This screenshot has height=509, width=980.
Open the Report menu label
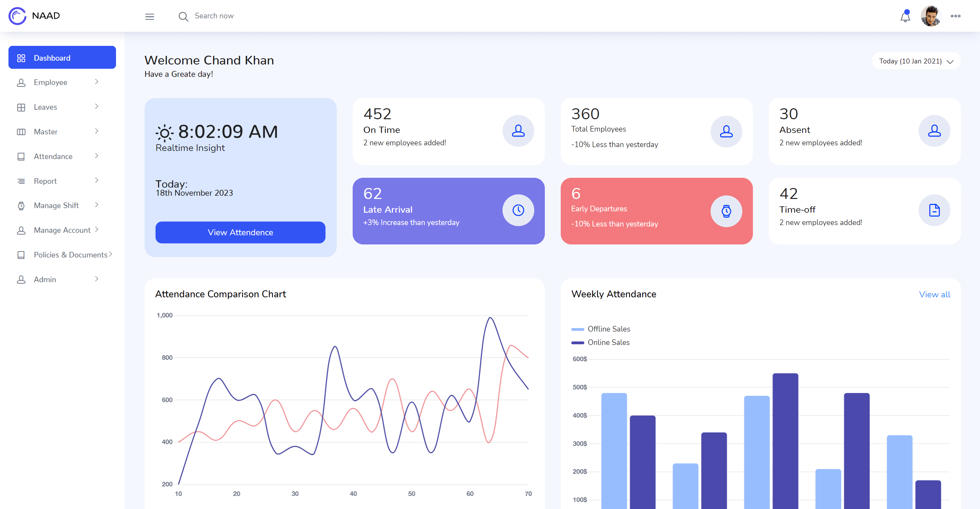[45, 181]
